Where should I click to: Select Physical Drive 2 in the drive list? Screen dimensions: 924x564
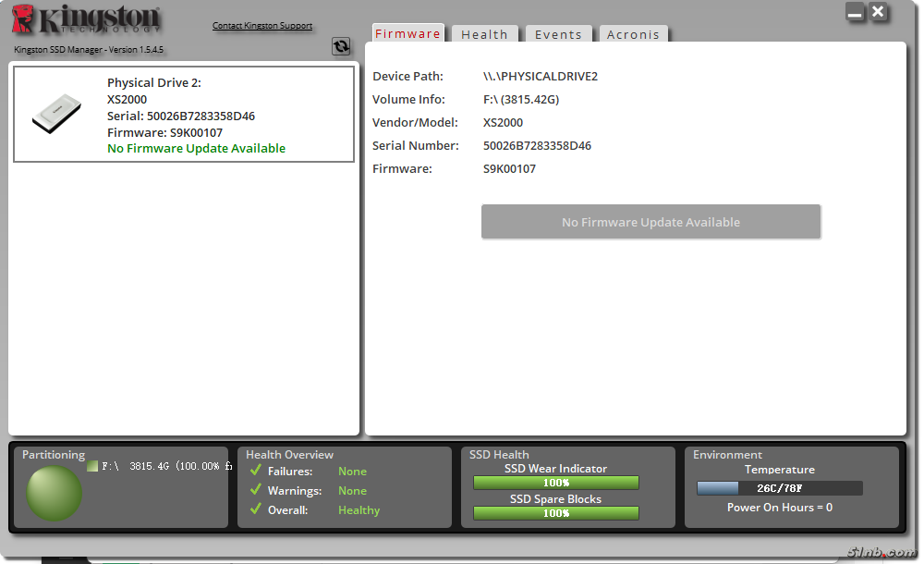click(x=184, y=115)
